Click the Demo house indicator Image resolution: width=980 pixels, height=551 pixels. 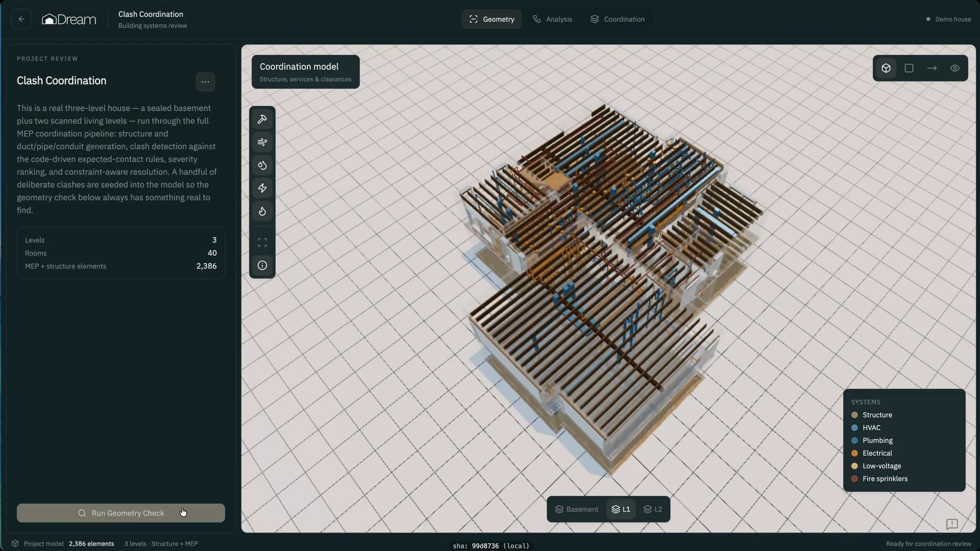coord(948,19)
